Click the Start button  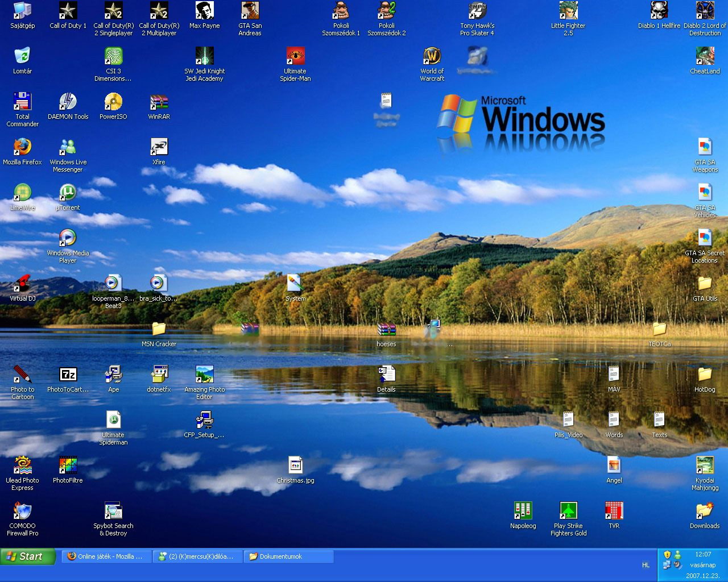(28, 556)
